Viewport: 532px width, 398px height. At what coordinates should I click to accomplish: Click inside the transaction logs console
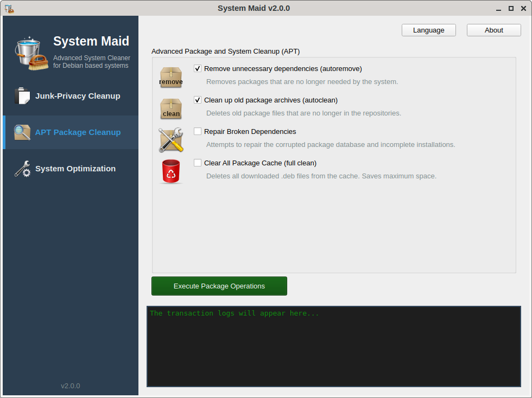pyautogui.click(x=333, y=347)
